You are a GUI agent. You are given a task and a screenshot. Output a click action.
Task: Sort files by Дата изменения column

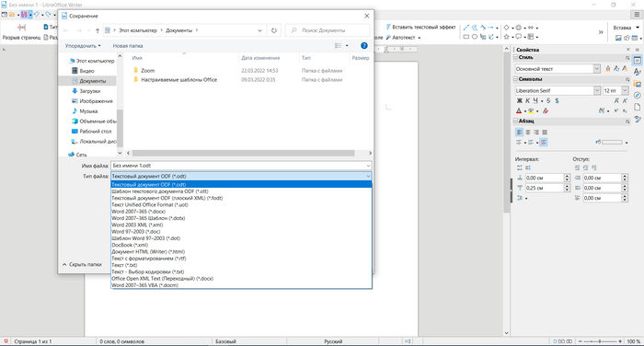click(260, 58)
